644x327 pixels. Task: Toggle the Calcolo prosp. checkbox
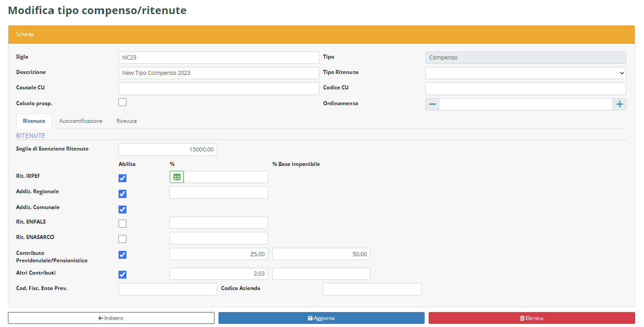point(122,102)
